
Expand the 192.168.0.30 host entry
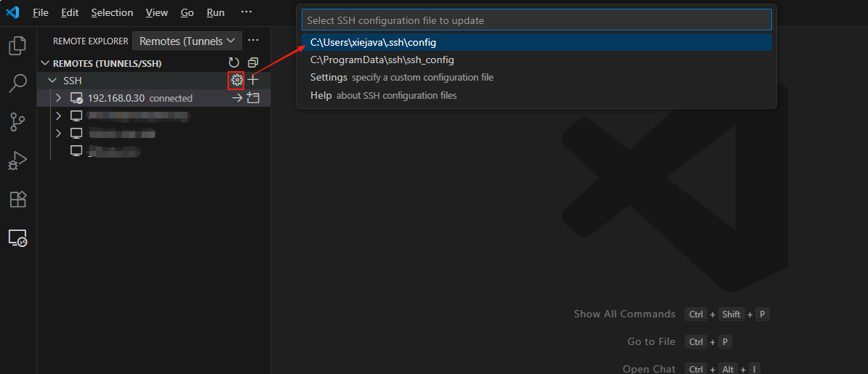58,98
